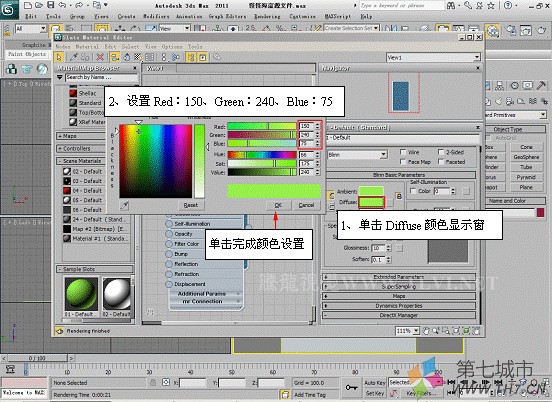This screenshot has height=402, width=552.
Task: Open the 111% zoom dropdown
Action: pyautogui.click(x=416, y=331)
